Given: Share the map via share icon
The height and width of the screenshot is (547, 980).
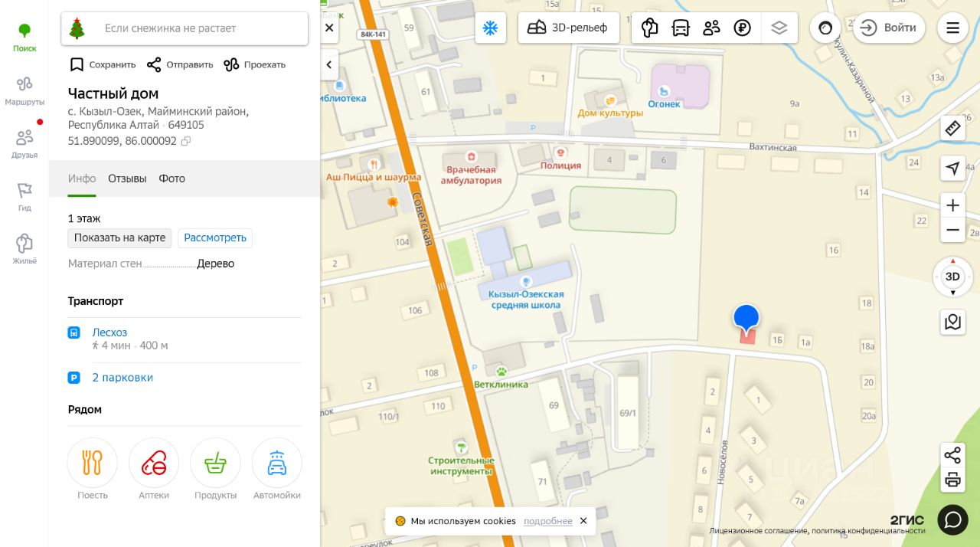Looking at the screenshot, I should (x=952, y=456).
